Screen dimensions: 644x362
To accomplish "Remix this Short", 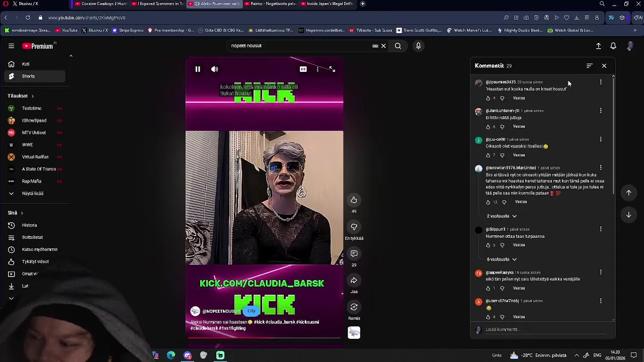I will pyautogui.click(x=354, y=307).
